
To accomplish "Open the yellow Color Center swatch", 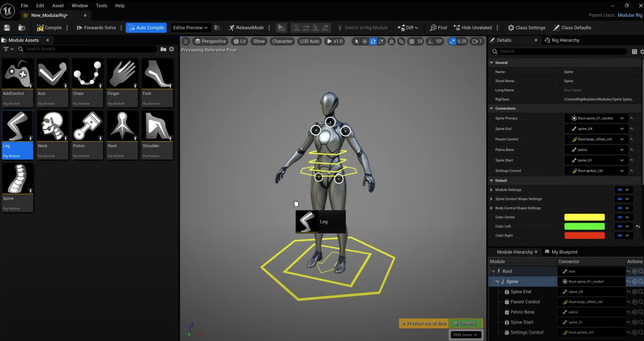I will coord(584,217).
